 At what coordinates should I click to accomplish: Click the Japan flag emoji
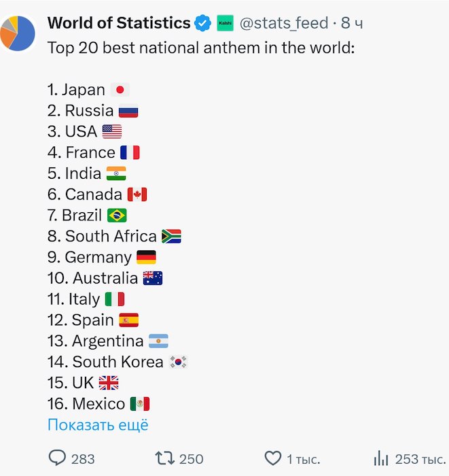[120, 90]
